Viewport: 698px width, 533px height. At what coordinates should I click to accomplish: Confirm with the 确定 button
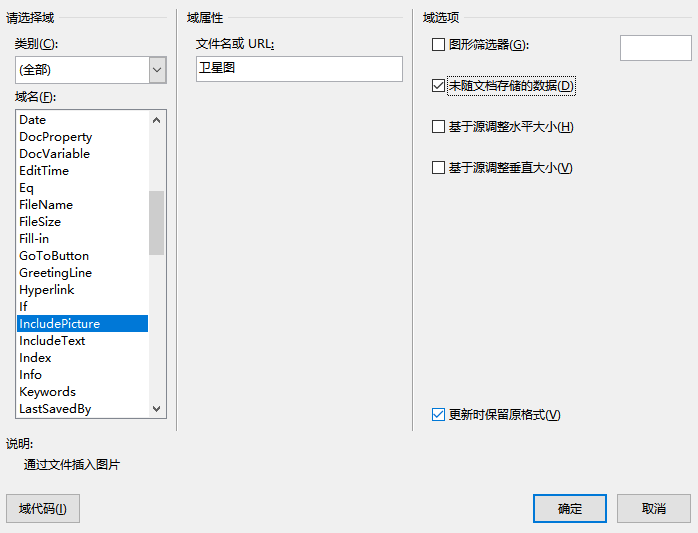[570, 508]
